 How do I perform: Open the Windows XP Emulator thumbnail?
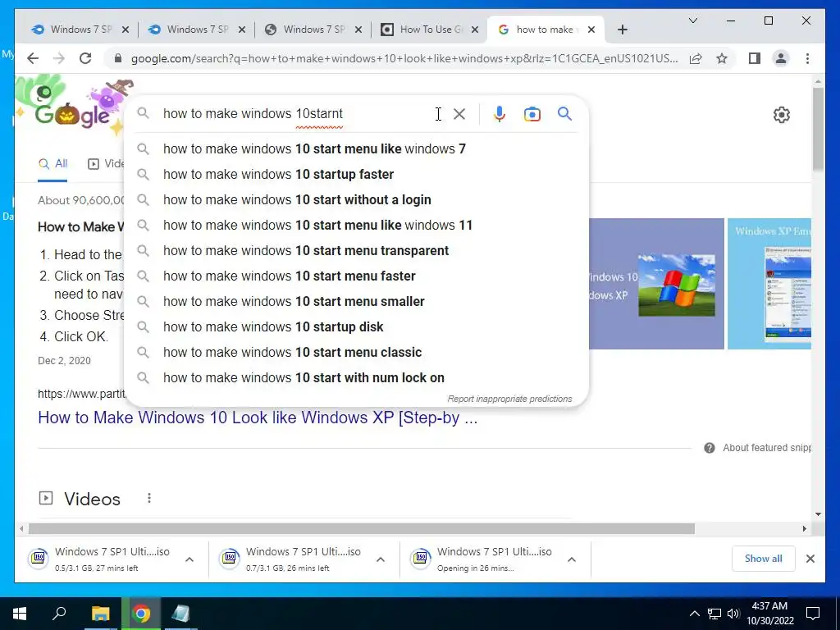(x=769, y=284)
